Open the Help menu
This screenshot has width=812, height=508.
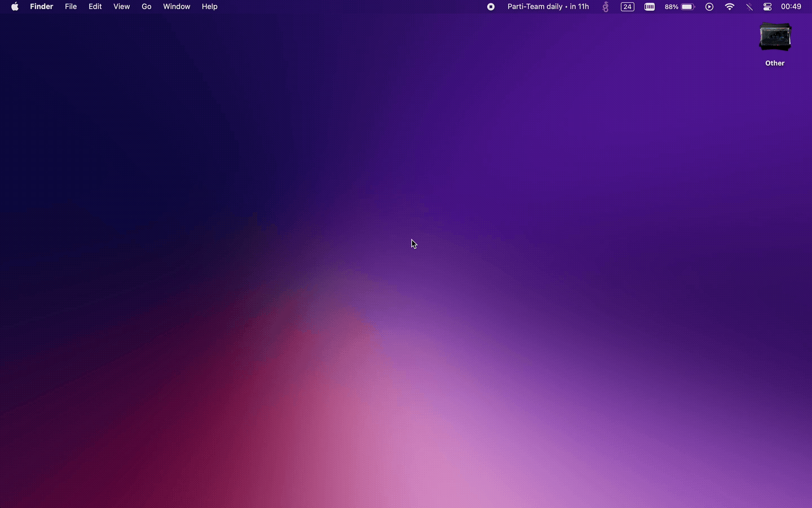coord(209,7)
